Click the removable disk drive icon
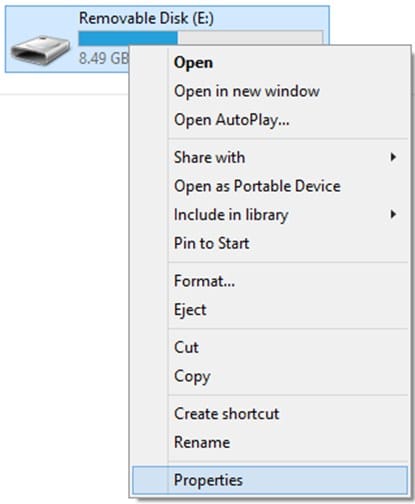The width and height of the screenshot is (415, 504). [40, 50]
